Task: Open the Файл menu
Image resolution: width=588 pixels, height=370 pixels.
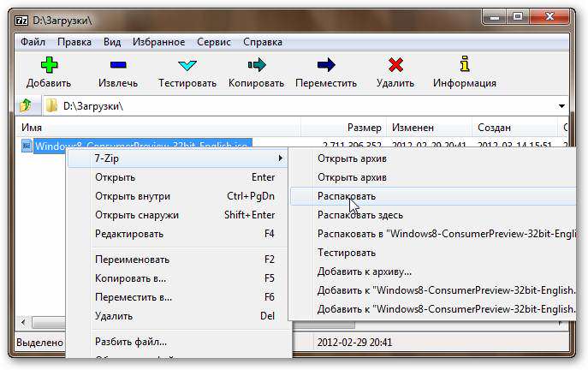Action: tap(33, 41)
